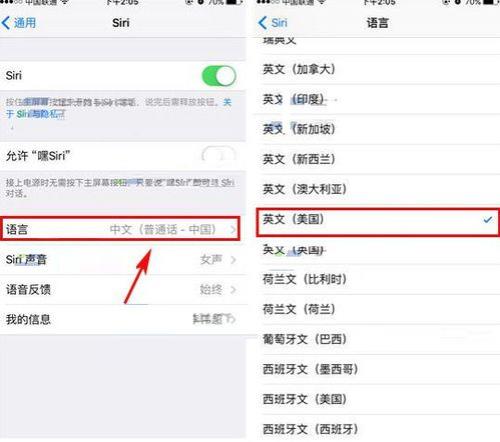Tap the blue checkmark beside 英文（美国）

coord(488,220)
